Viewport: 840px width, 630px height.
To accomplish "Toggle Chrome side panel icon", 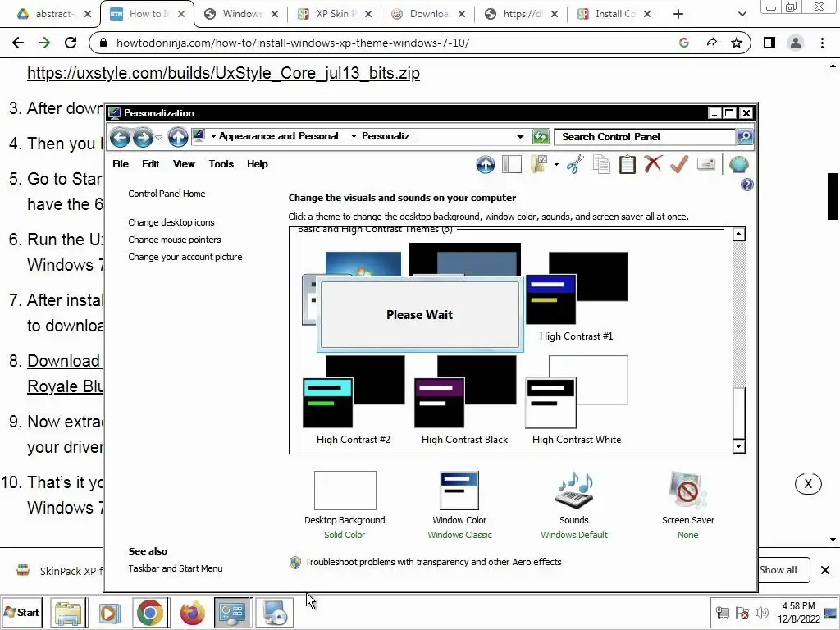I will tap(769, 43).
